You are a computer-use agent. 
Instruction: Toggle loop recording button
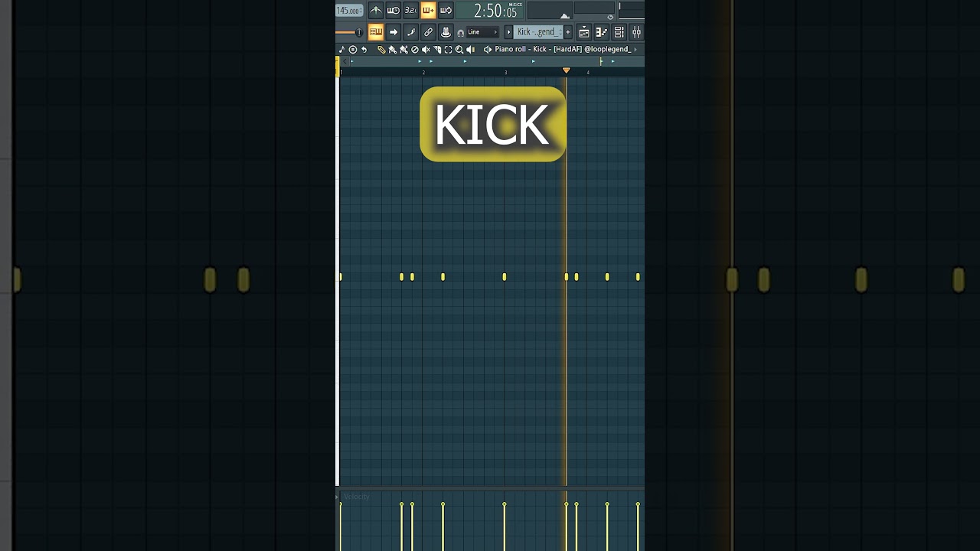point(446,10)
